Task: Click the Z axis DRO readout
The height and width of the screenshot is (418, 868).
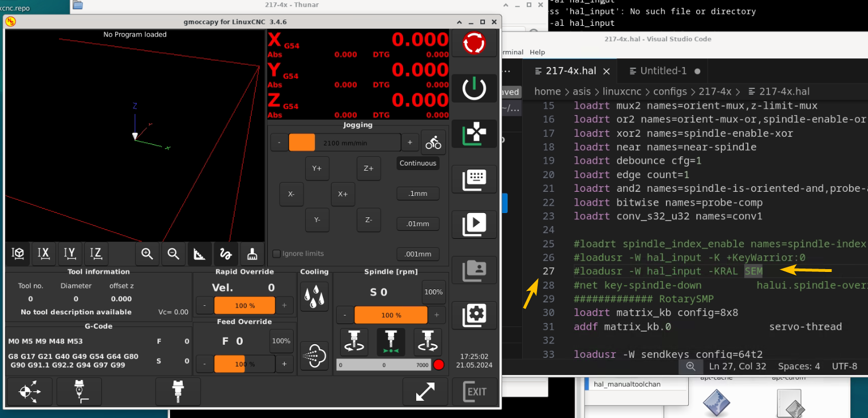Action: (x=358, y=105)
